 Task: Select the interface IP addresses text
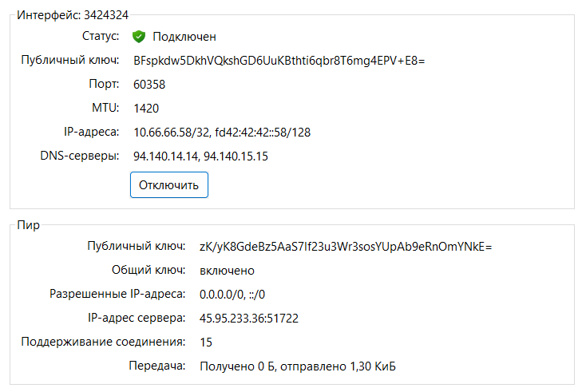tap(222, 133)
